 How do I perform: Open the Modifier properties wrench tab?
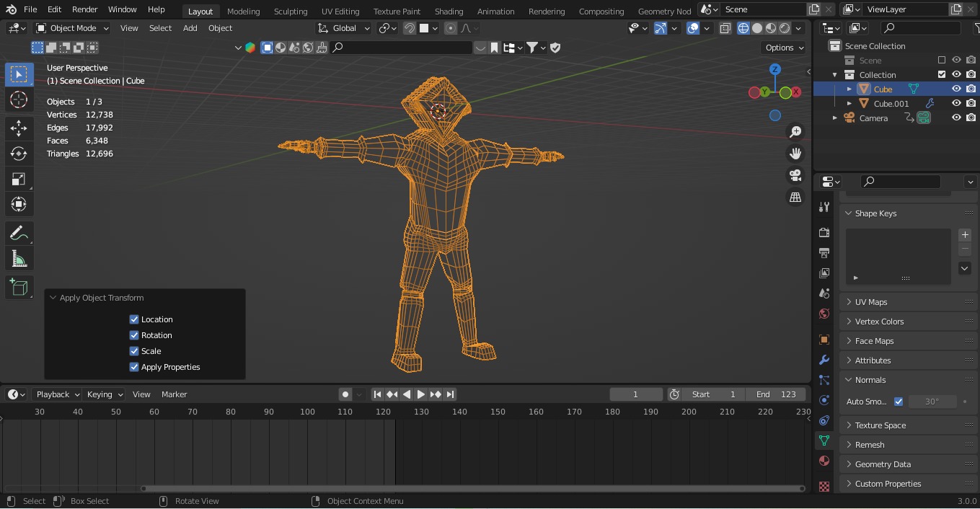[x=824, y=360]
